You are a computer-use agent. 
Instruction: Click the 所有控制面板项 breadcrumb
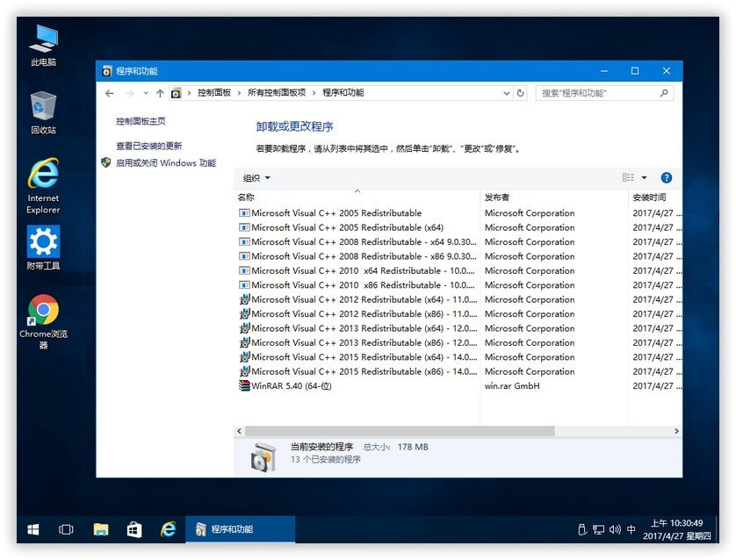coord(277,93)
